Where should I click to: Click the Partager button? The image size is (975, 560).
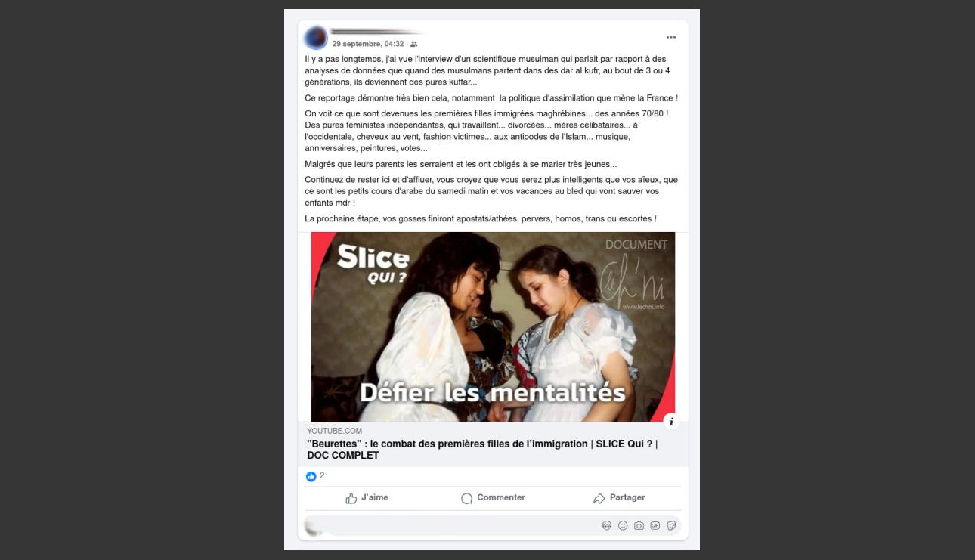coord(619,498)
